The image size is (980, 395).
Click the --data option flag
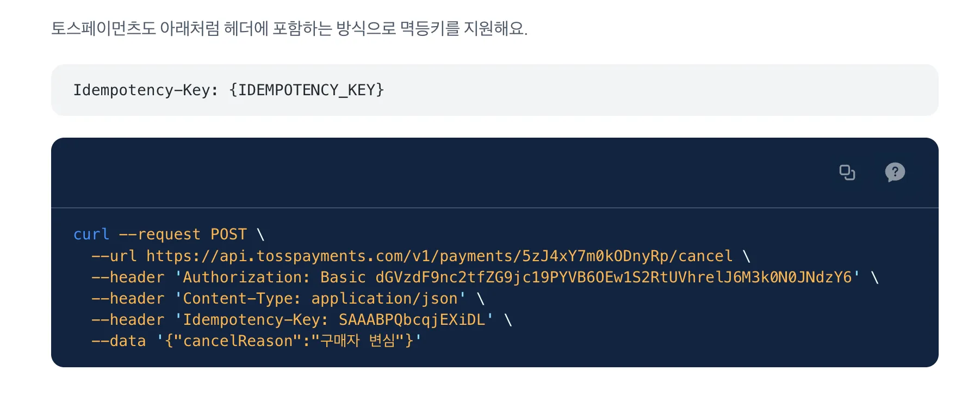119,341
